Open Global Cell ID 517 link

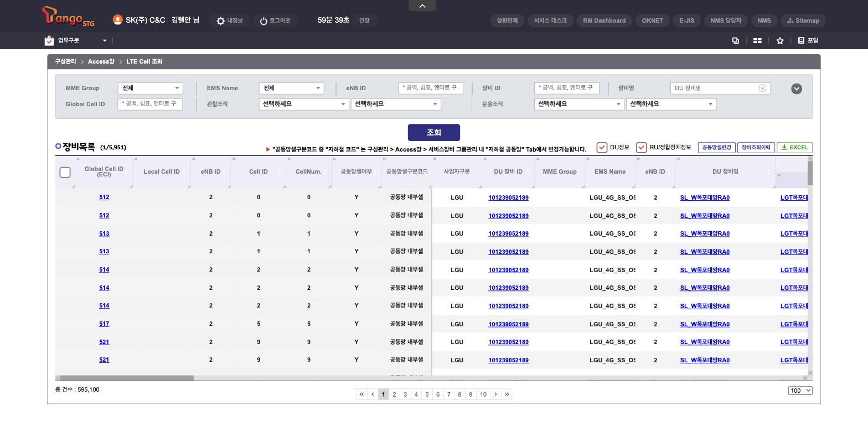pyautogui.click(x=104, y=324)
